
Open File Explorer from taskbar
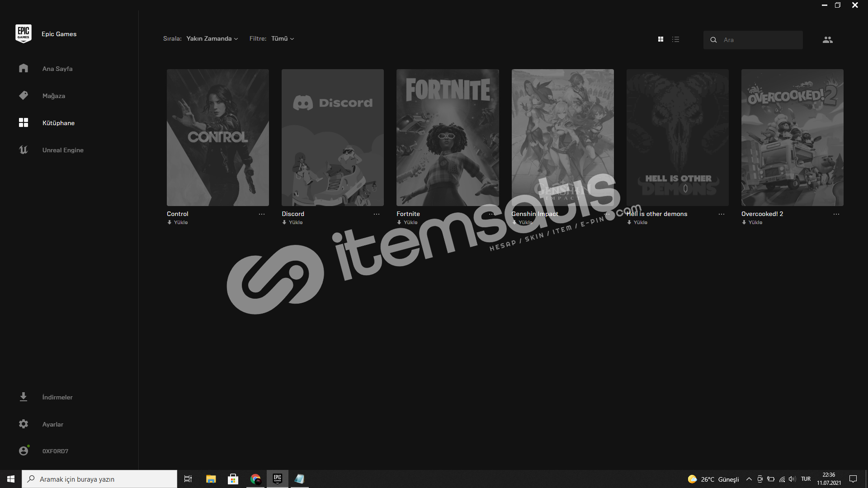tap(211, 479)
